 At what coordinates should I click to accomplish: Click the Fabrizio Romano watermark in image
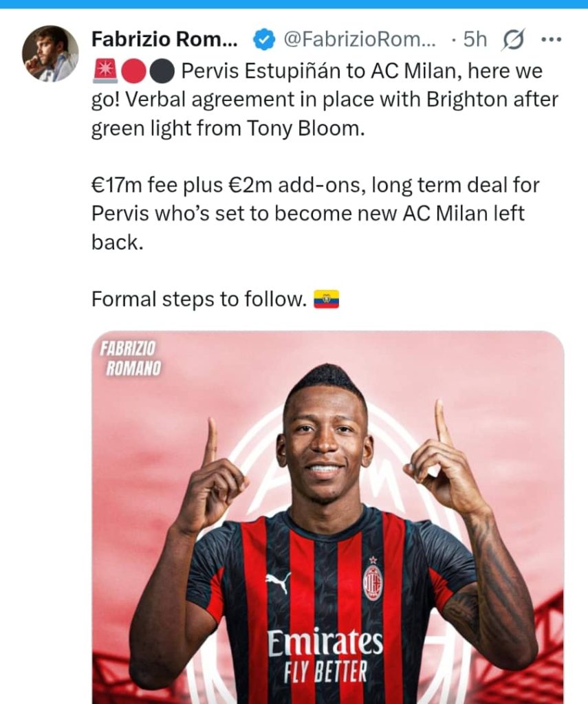pos(130,357)
